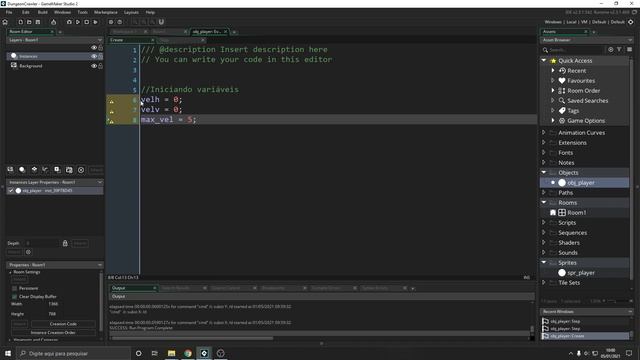Click the Depth value input field

click(42, 243)
